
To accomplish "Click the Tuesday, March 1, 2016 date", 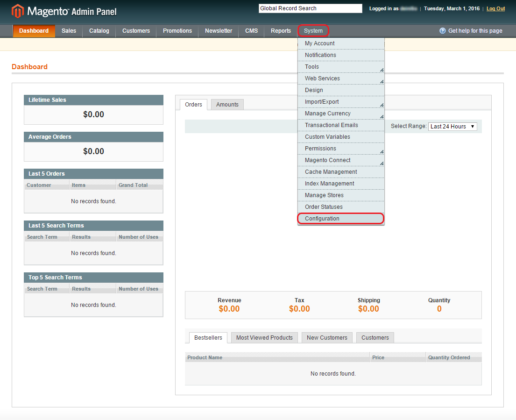I will 452,8.
